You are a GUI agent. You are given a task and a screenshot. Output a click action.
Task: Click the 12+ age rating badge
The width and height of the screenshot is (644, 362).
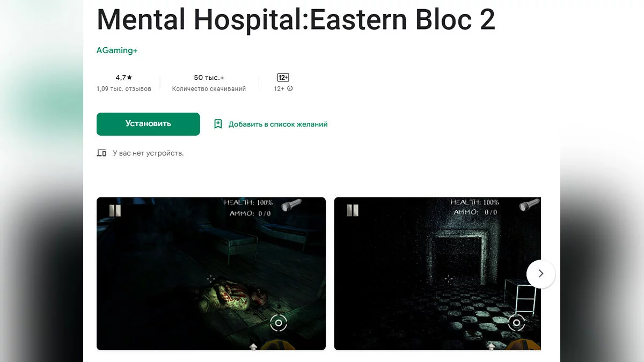[283, 78]
